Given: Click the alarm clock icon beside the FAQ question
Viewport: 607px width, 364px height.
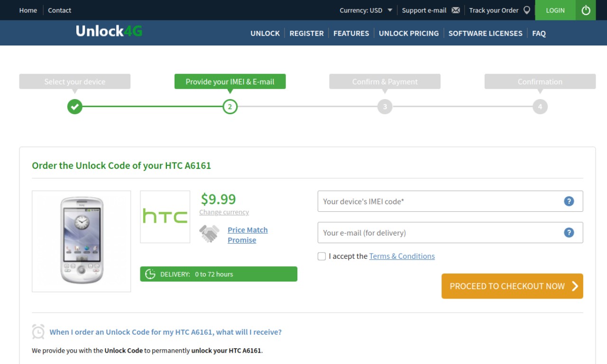Looking at the screenshot, I should [38, 331].
